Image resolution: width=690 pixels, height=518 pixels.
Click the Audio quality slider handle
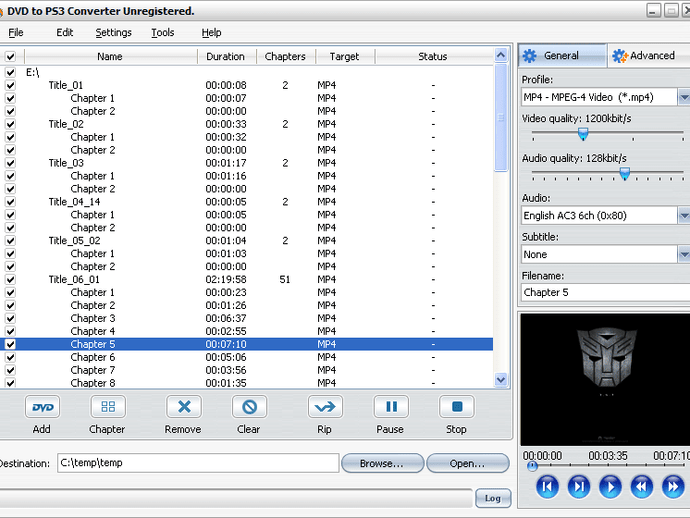click(624, 173)
